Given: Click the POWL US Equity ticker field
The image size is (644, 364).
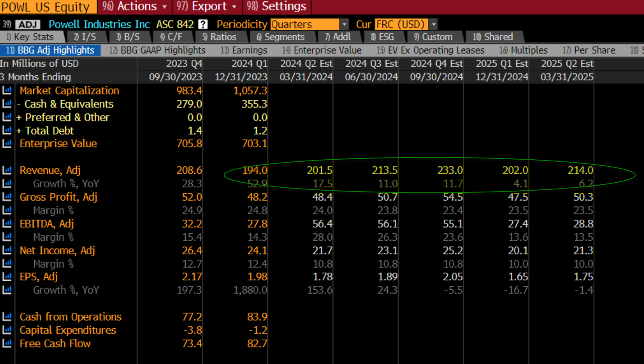Looking at the screenshot, I should (46, 7).
